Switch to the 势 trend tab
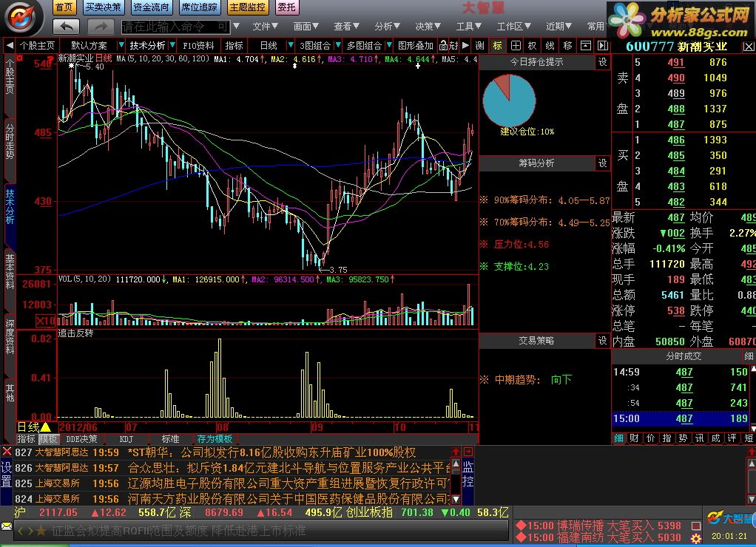Viewport: 756px width, 547px height. click(x=684, y=438)
